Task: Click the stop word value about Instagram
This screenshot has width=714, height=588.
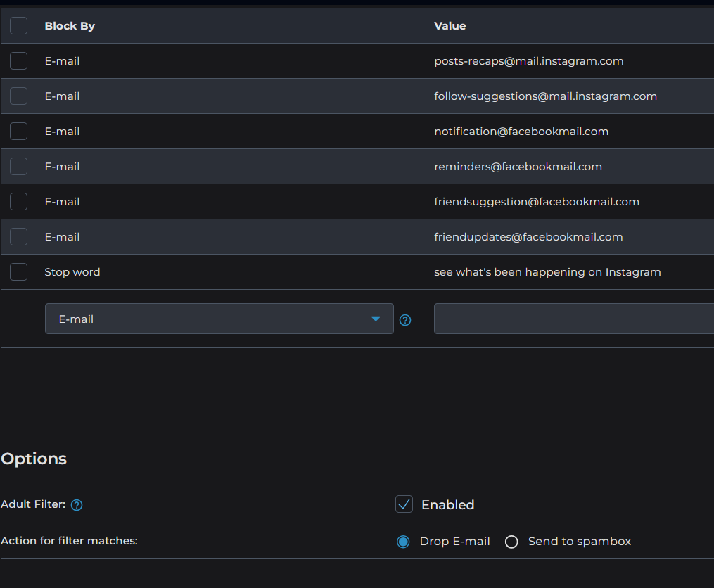Action: pyautogui.click(x=547, y=272)
